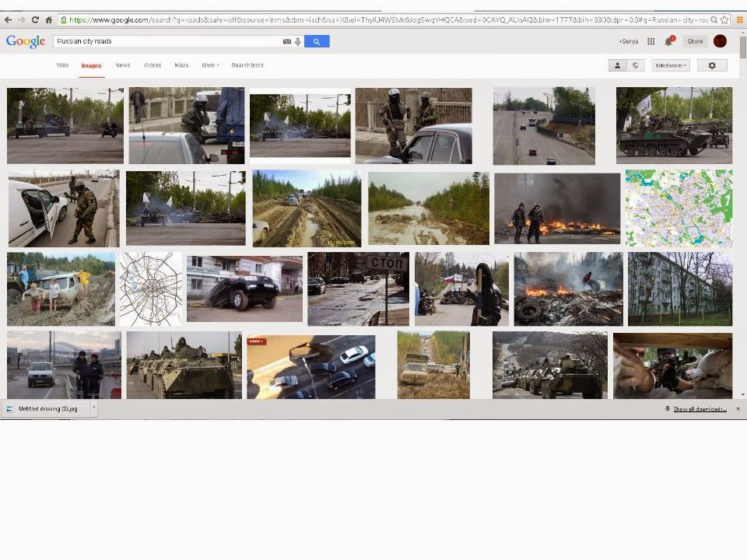This screenshot has width=747, height=560.
Task: Toggle private results person button
Action: click(x=618, y=65)
